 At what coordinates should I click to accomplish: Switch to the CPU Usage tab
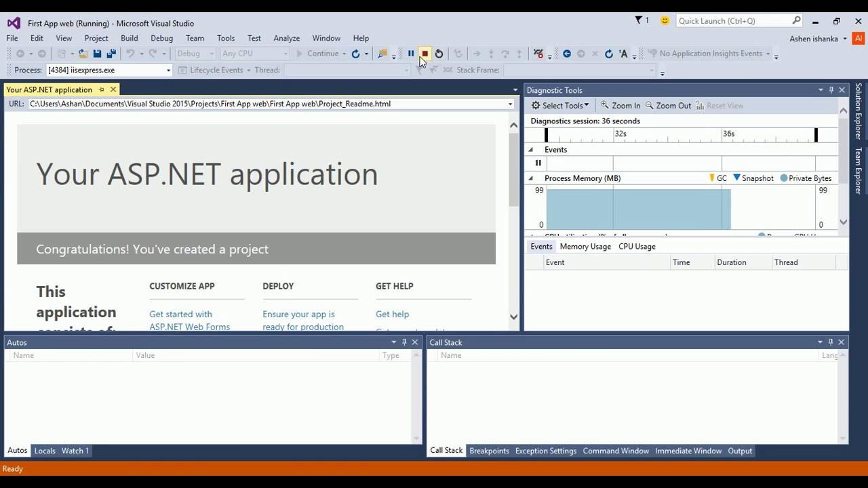click(x=637, y=247)
